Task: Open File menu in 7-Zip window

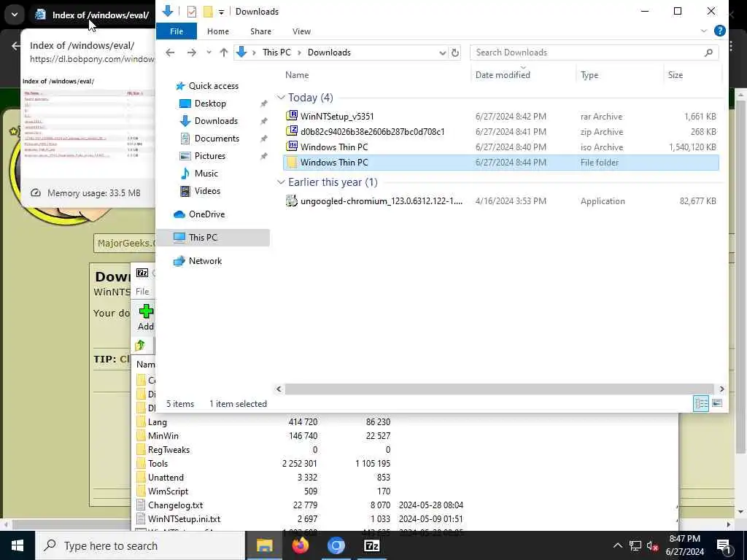Action: tap(142, 292)
